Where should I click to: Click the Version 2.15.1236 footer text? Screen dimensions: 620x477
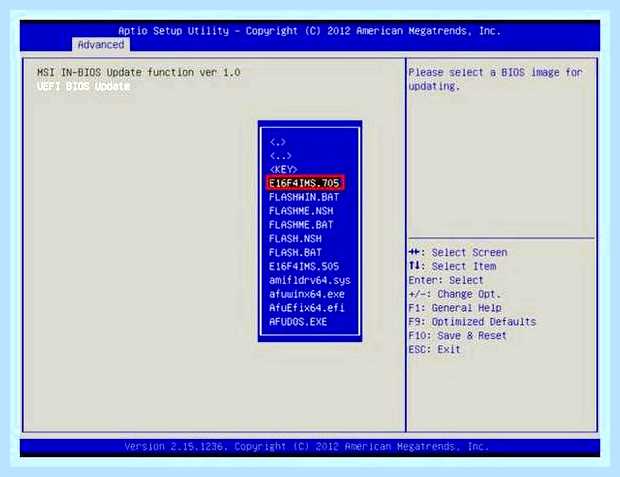tap(307, 447)
